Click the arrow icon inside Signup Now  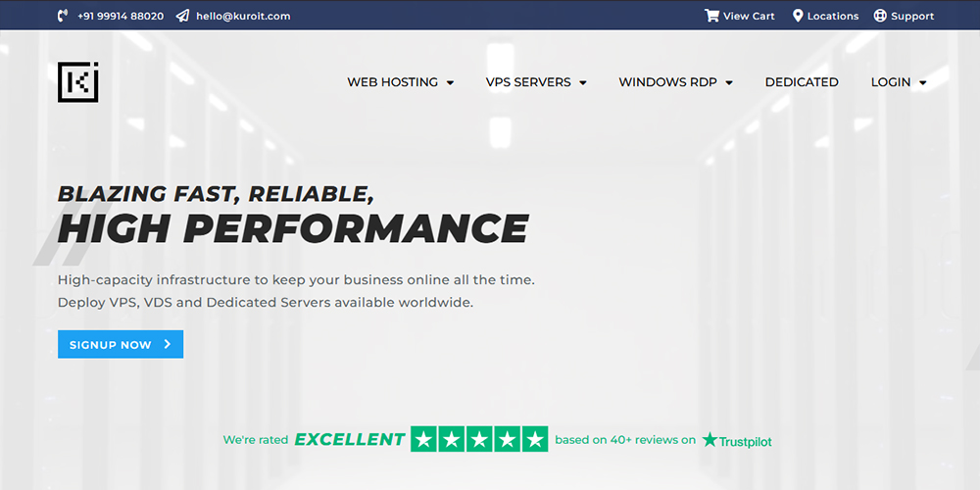click(x=168, y=345)
